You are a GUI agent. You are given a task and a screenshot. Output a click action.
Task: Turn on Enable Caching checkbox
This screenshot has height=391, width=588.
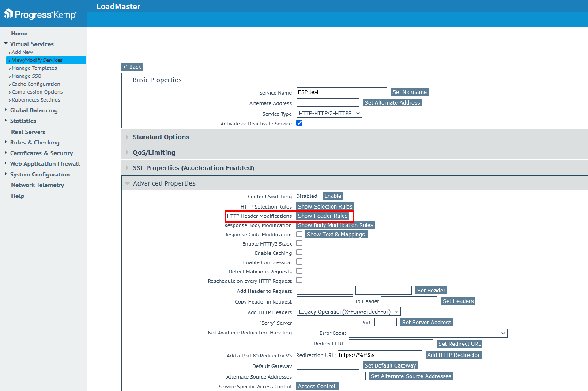pyautogui.click(x=299, y=253)
